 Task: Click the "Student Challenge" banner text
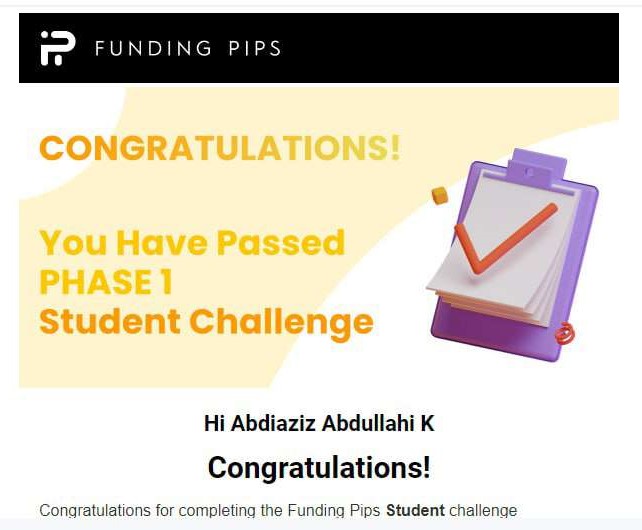(206, 322)
